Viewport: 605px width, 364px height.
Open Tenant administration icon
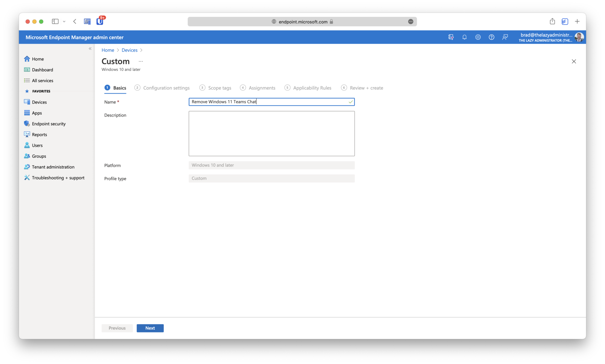(x=27, y=167)
